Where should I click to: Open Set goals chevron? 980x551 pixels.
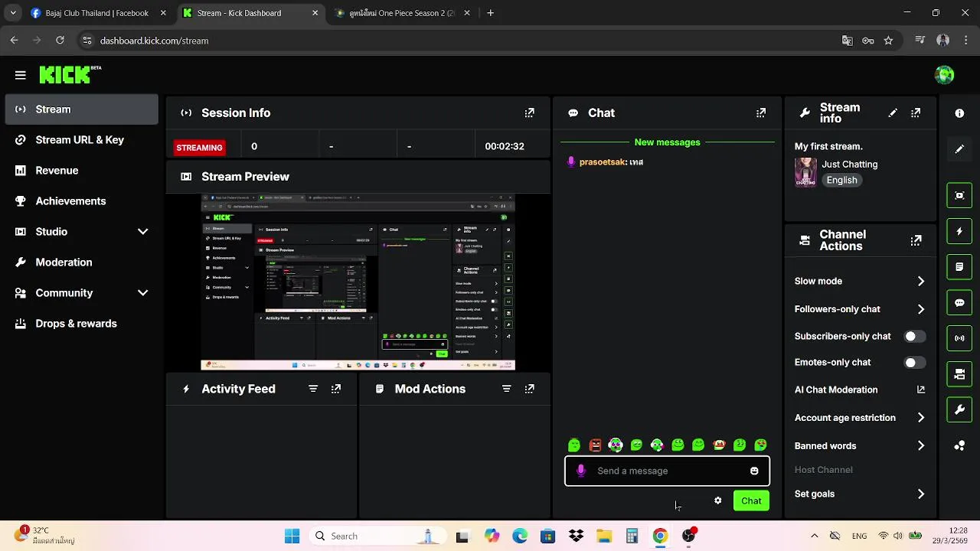921,494
